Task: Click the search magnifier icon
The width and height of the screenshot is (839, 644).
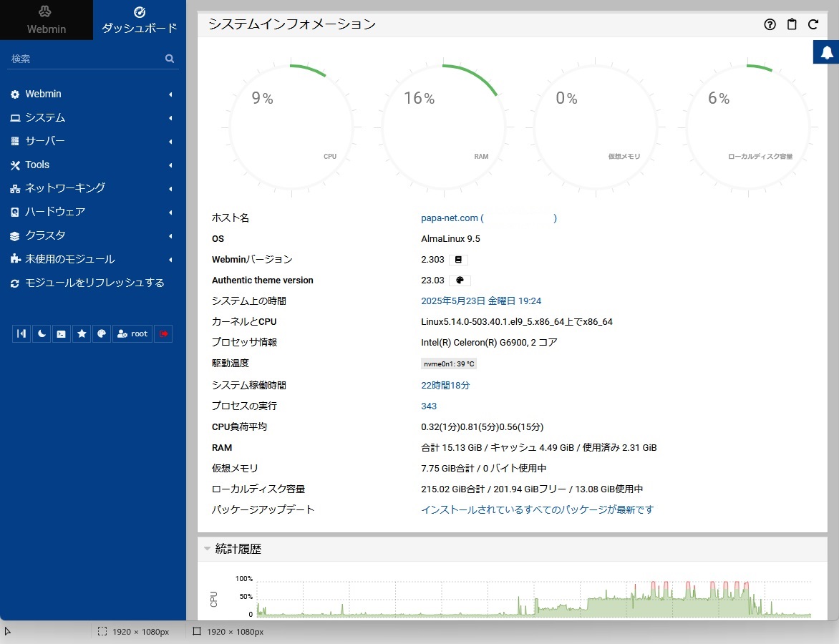Action: (x=170, y=58)
